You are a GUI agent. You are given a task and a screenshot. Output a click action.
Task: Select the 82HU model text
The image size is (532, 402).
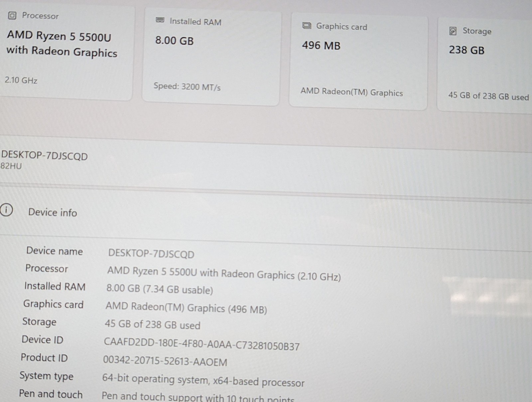point(11,166)
